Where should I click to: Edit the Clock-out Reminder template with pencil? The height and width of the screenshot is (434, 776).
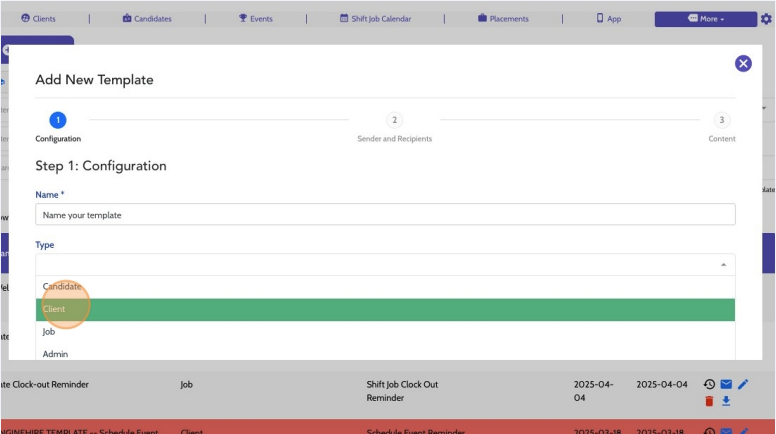click(x=743, y=384)
